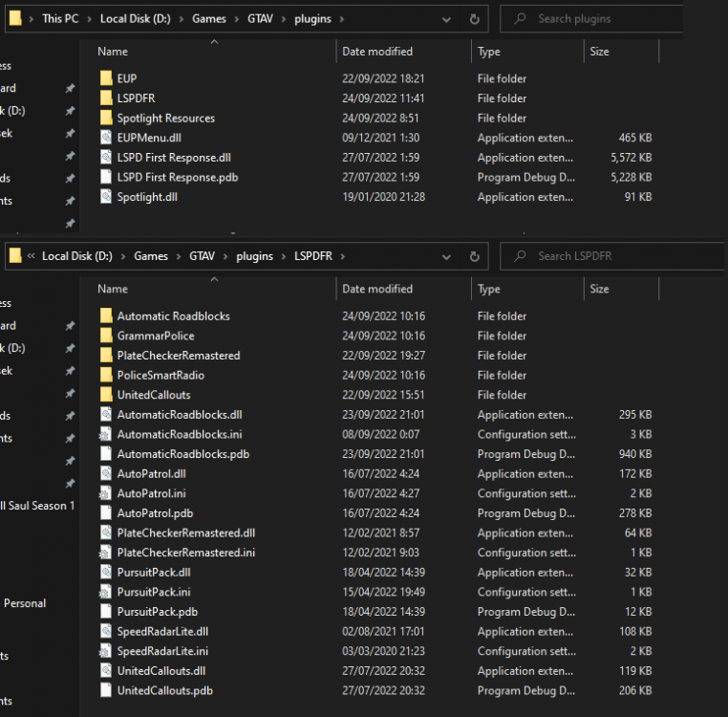Click 940 KB size of AutomaticRoadblocks.pdb
Screen dimensions: 728x717
[635, 454]
